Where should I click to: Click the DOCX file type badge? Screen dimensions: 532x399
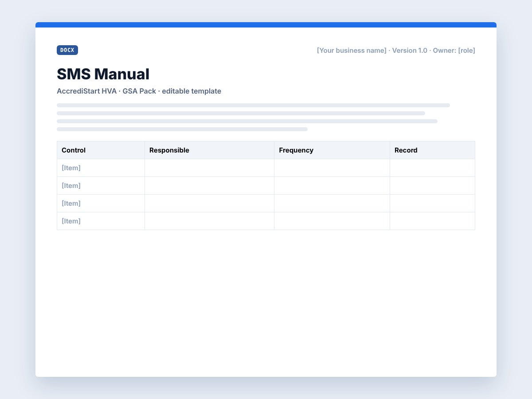pos(67,50)
